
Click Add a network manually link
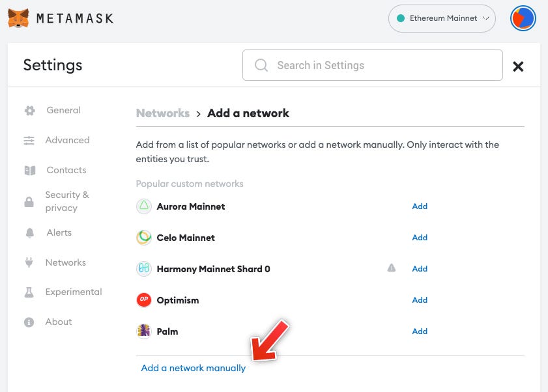coord(194,368)
